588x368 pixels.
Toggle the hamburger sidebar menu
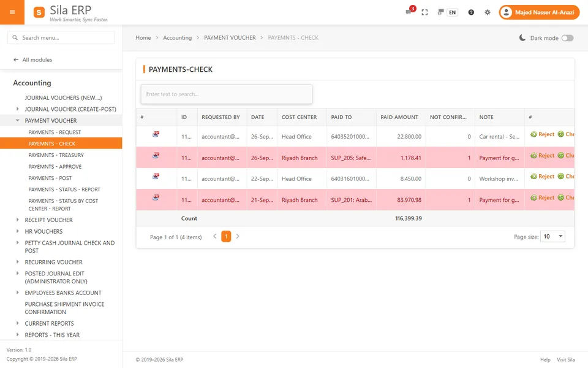[12, 12]
